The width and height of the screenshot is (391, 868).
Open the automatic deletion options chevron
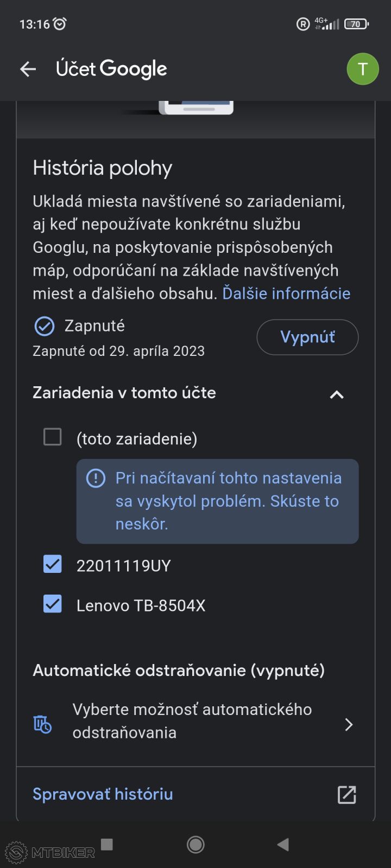click(x=349, y=724)
